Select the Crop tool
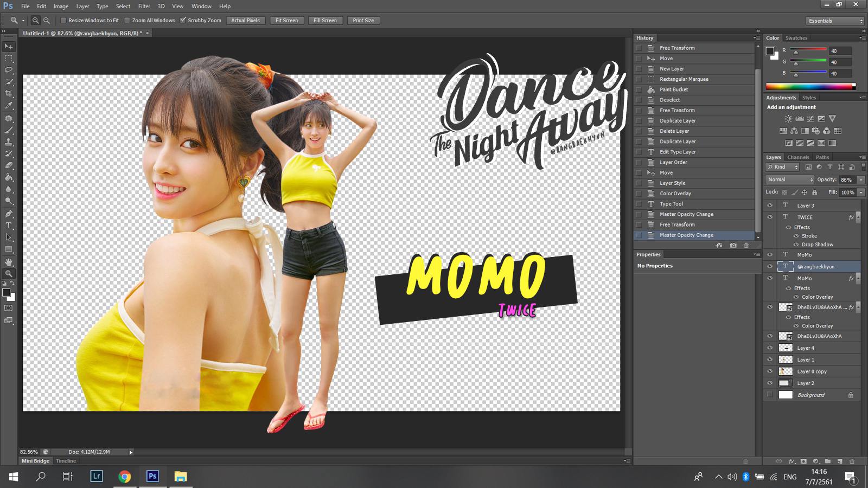This screenshot has height=488, width=868. point(9,94)
